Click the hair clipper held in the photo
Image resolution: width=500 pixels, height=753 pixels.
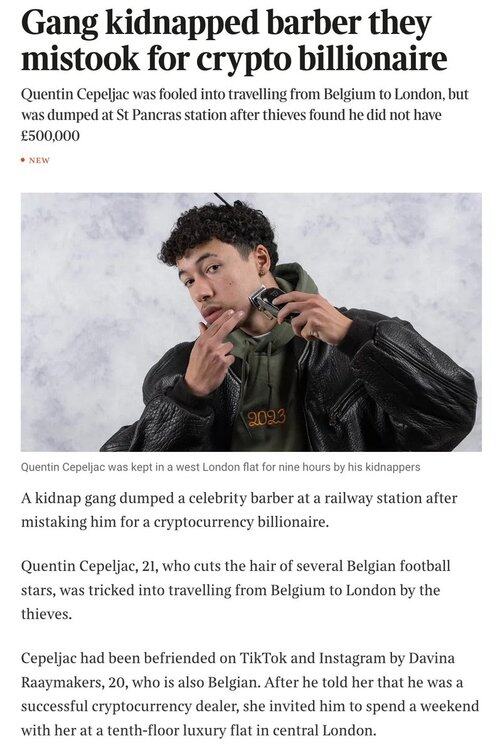(x=268, y=302)
